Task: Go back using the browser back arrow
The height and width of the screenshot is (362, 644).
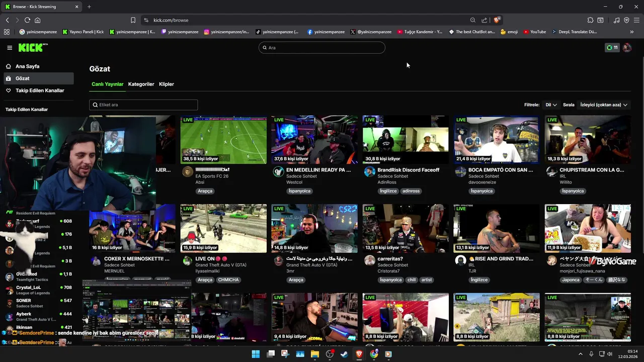Action: [8, 20]
